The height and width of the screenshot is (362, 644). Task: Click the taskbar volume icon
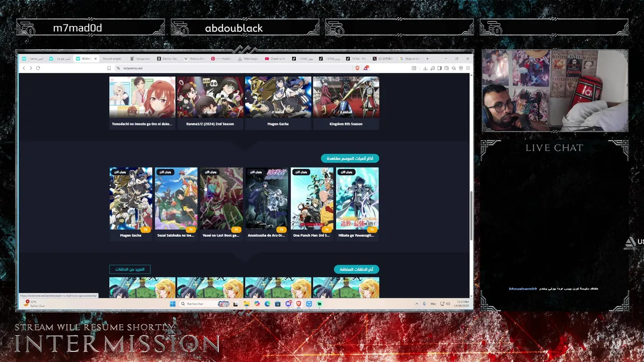coord(448,304)
